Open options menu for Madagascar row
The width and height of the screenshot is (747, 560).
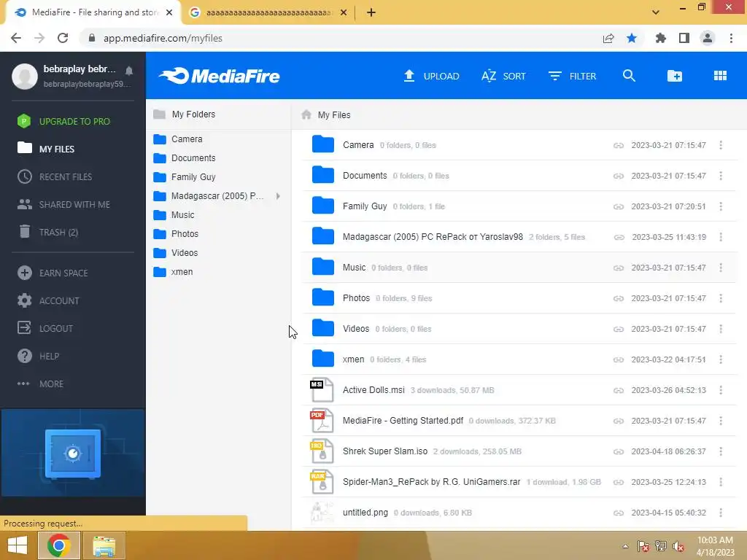tap(720, 237)
